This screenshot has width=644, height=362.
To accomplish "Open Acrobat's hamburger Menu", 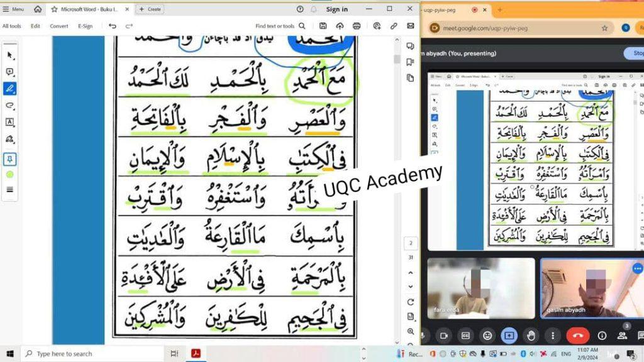I will 13,9.
